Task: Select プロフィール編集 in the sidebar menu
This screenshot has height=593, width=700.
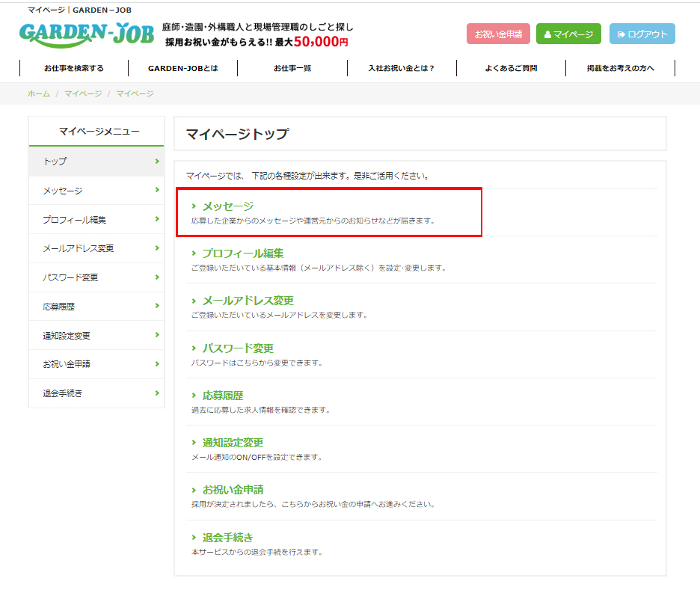Action: pos(96,220)
